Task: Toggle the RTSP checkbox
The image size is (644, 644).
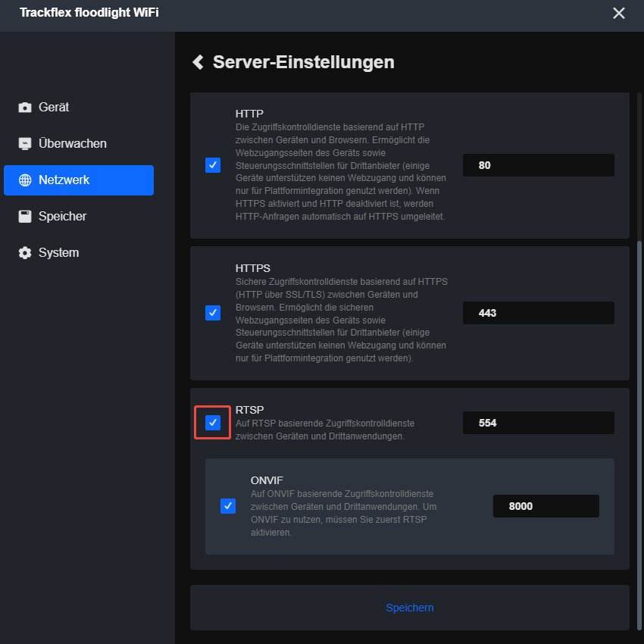Action: click(x=213, y=423)
